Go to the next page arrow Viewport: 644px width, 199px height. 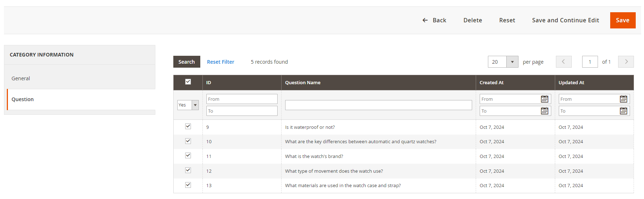(626, 62)
